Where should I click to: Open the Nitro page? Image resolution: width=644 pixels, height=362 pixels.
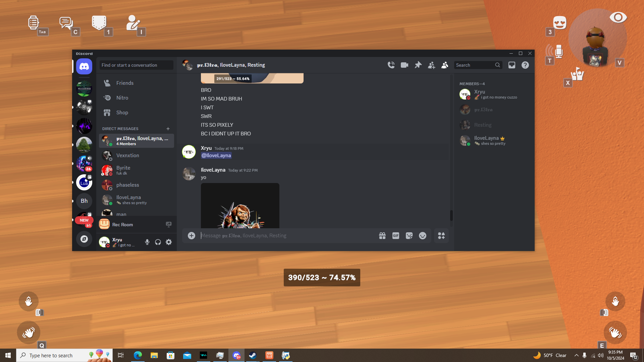tap(122, 98)
